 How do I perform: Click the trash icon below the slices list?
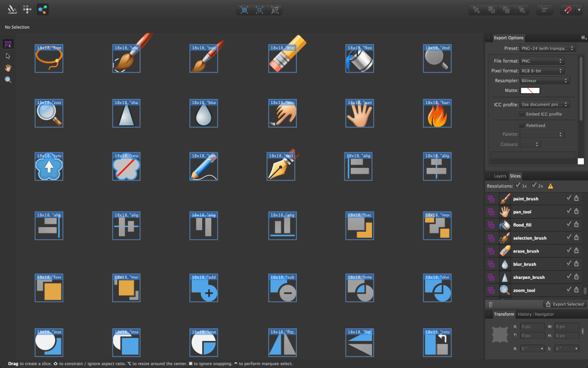491,304
